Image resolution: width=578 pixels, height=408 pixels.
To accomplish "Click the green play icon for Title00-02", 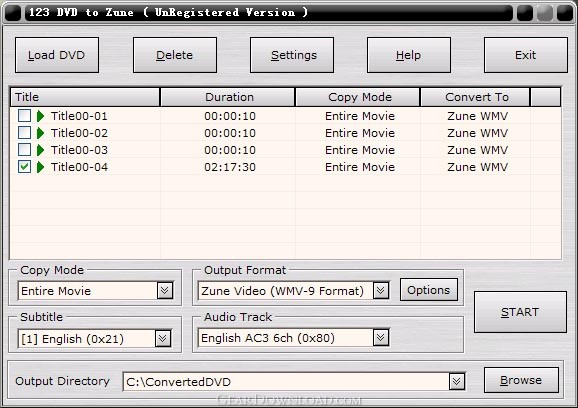I will (x=40, y=133).
